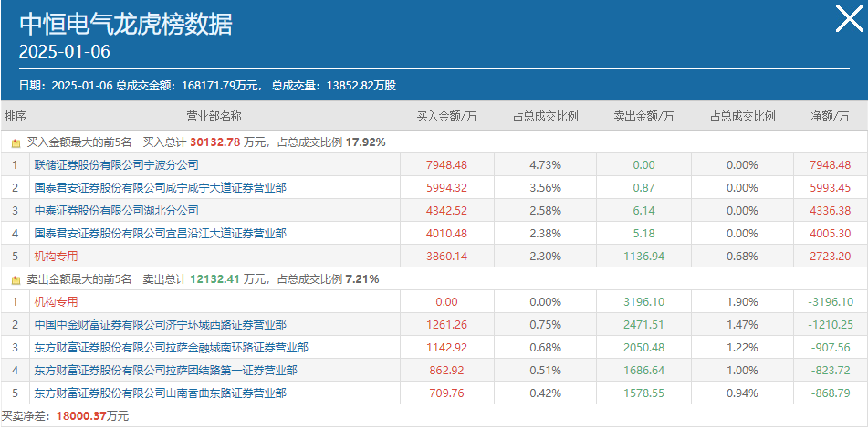Click net amount -907.56
Viewport: 868px width, 430px height.
(x=831, y=348)
